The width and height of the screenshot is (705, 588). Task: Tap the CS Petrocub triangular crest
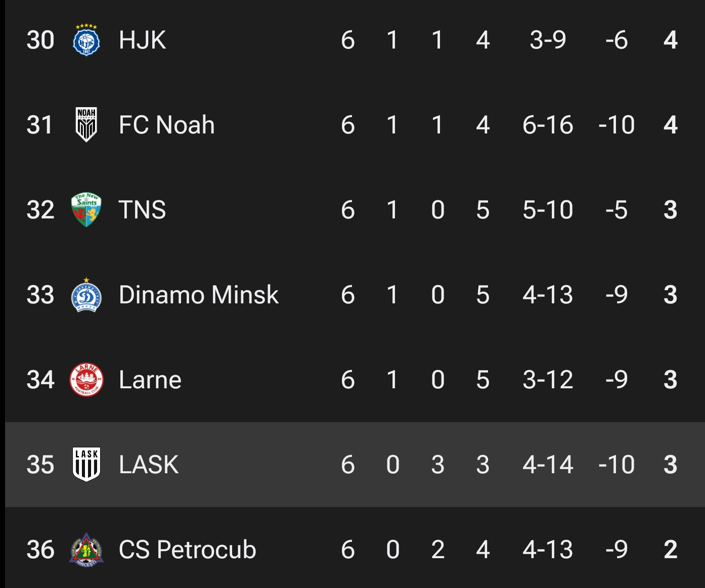coord(86,550)
